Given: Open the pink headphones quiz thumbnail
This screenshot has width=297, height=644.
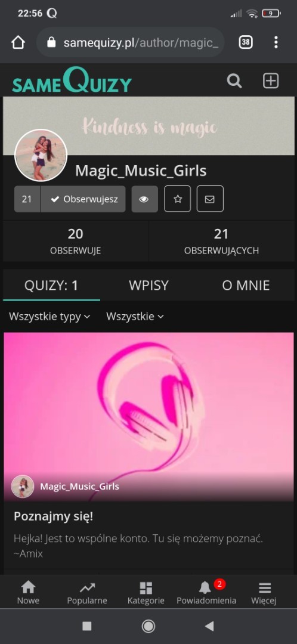Looking at the screenshot, I should tap(148, 416).
